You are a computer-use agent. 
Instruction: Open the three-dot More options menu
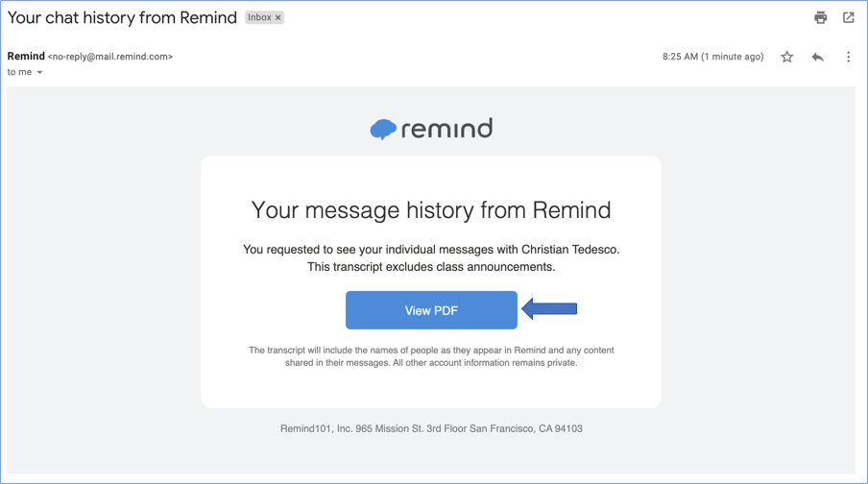click(x=848, y=57)
